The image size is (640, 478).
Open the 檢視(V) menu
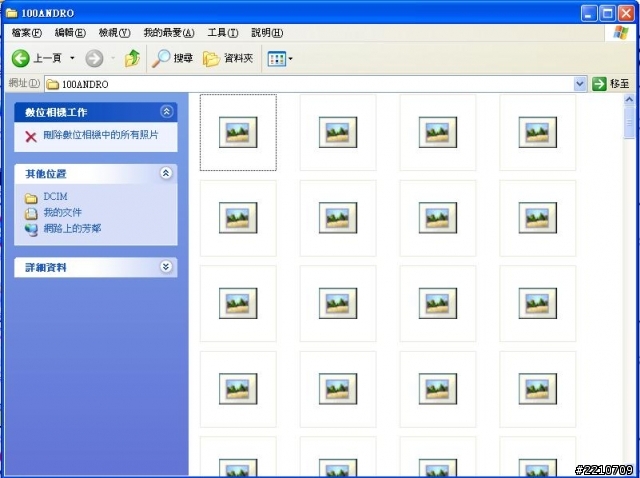(x=115, y=33)
